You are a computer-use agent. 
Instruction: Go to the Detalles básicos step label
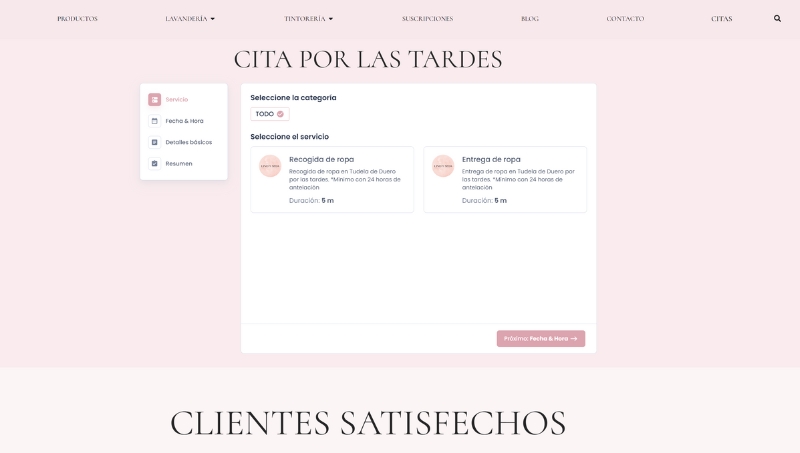point(188,142)
